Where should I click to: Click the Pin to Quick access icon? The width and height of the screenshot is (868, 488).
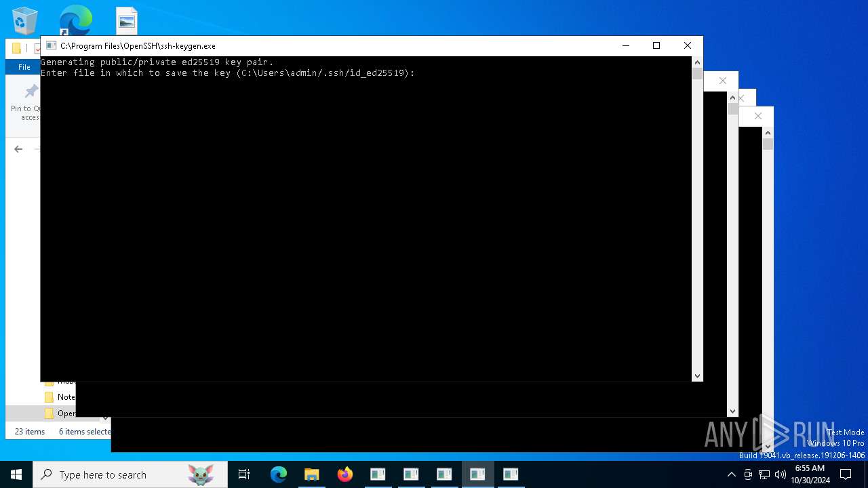[x=31, y=91]
